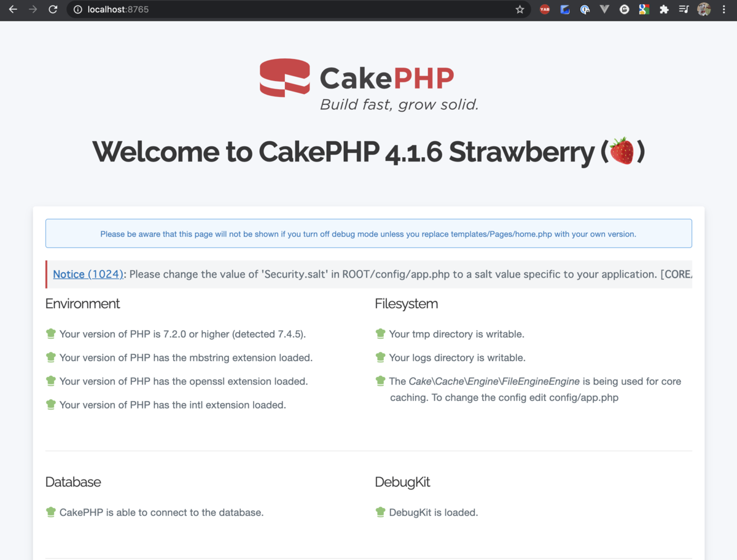Click 'CakePHP is able to connect to the database.'
The width and height of the screenshot is (737, 560).
pyautogui.click(x=162, y=512)
